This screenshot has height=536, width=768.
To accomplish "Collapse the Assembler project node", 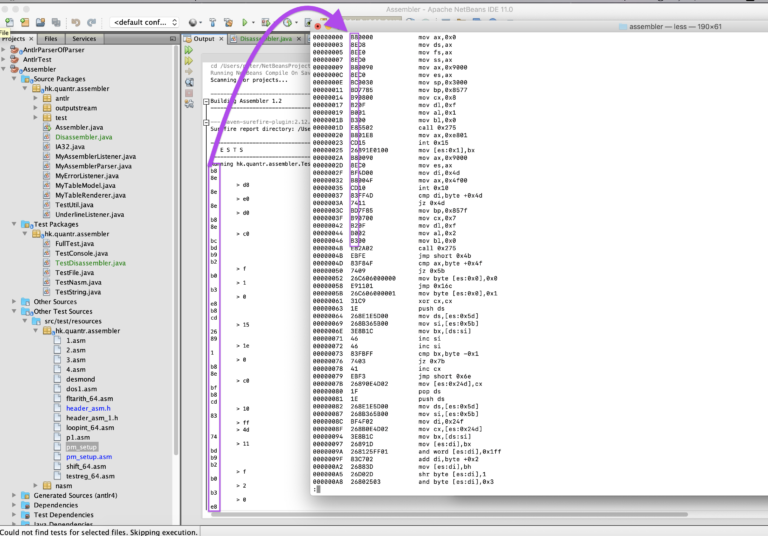I will click(4, 69).
